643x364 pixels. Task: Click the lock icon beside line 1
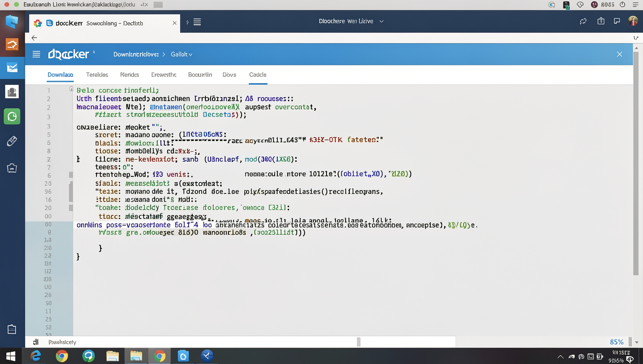coord(71,89)
